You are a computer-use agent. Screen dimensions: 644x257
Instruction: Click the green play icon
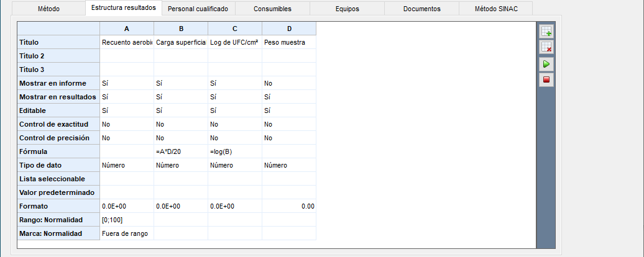pos(546,64)
